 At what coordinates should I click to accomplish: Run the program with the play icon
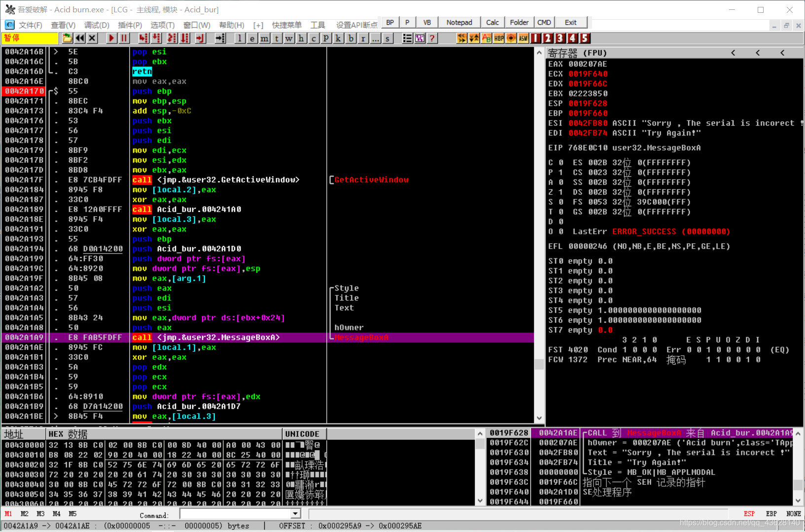pyautogui.click(x=111, y=38)
